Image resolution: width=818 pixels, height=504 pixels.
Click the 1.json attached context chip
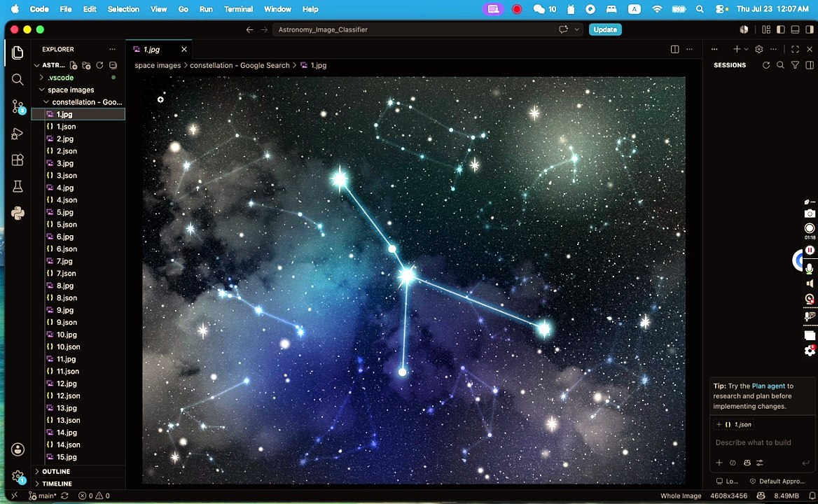point(735,425)
